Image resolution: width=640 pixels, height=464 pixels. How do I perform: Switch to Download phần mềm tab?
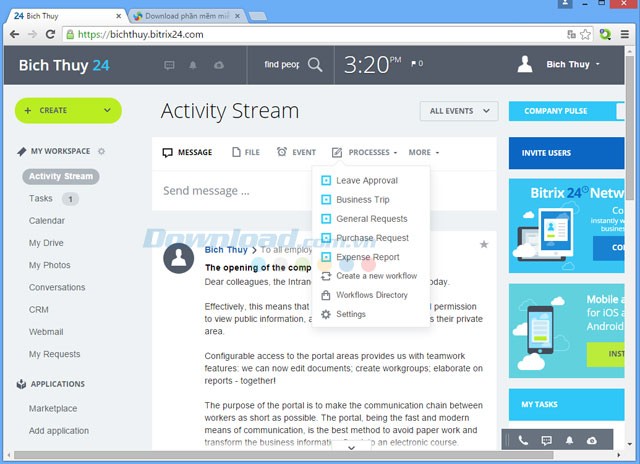click(x=187, y=16)
